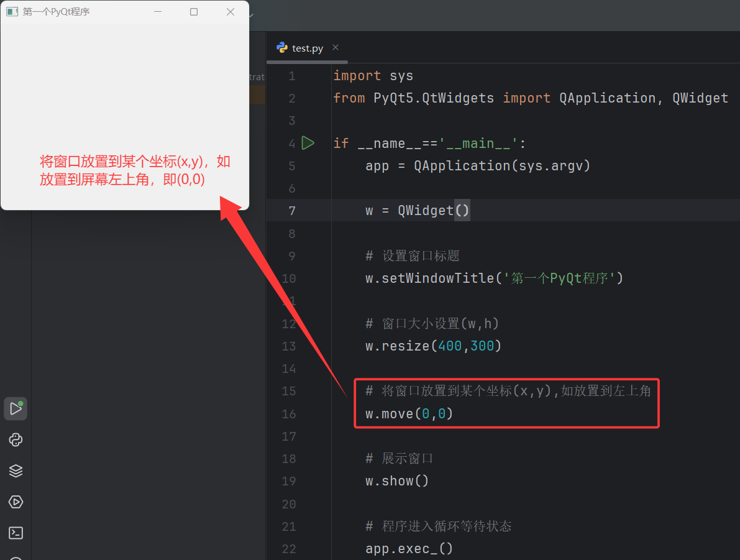The image size is (740, 560).
Task: Click line number 7 in the gutter
Action: 291,211
